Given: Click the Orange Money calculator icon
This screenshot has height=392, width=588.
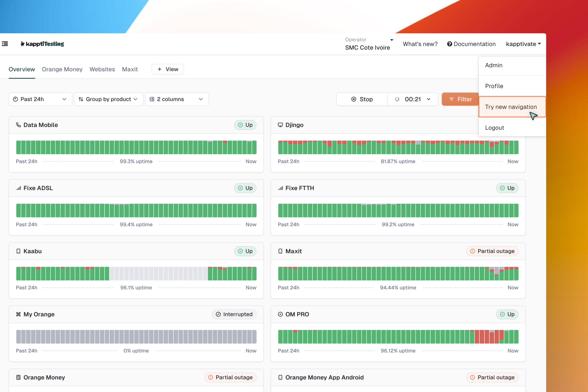Looking at the screenshot, I should (x=18, y=377).
